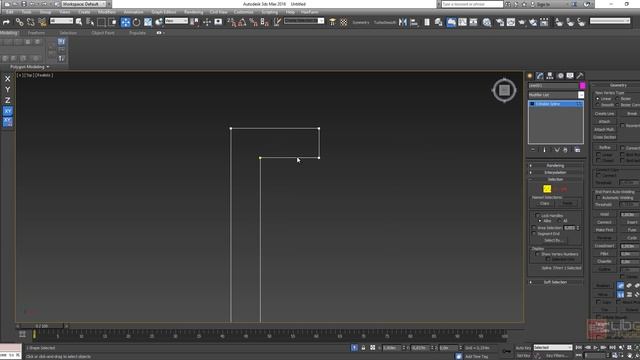Open the Material Editor icon
640x360 pixels.
point(487,22)
